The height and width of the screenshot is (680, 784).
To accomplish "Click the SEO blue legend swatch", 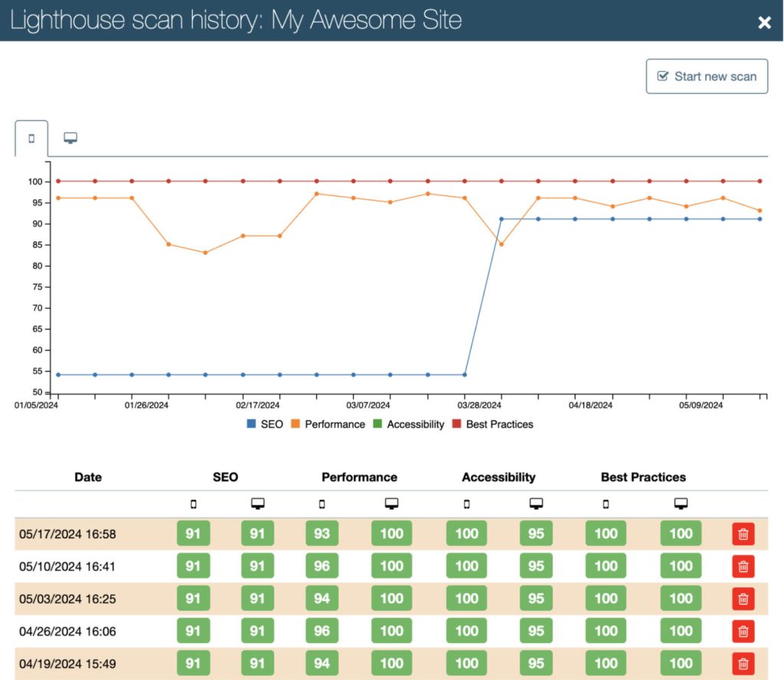I will coord(251,424).
